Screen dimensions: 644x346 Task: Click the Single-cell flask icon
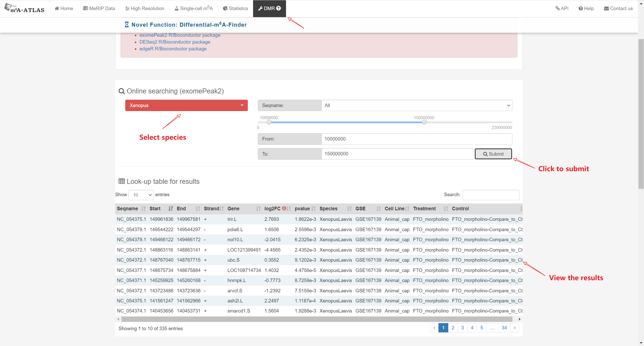[x=177, y=8]
